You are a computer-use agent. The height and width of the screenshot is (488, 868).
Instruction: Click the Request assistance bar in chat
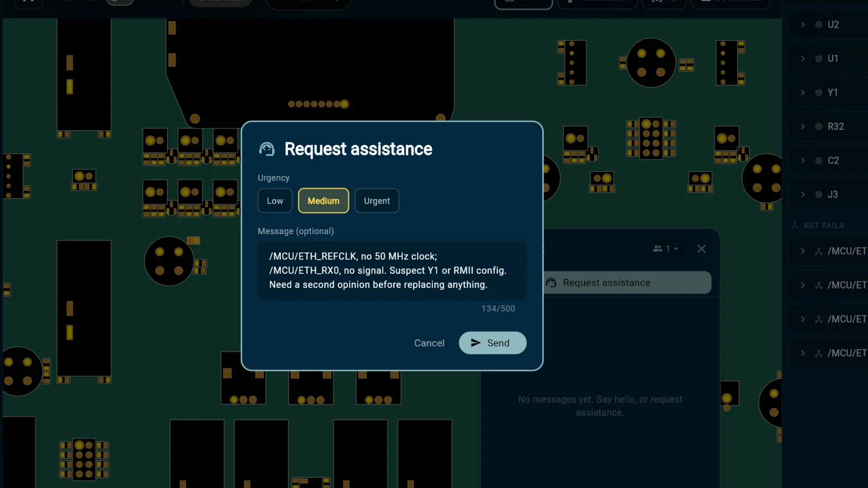(x=627, y=282)
